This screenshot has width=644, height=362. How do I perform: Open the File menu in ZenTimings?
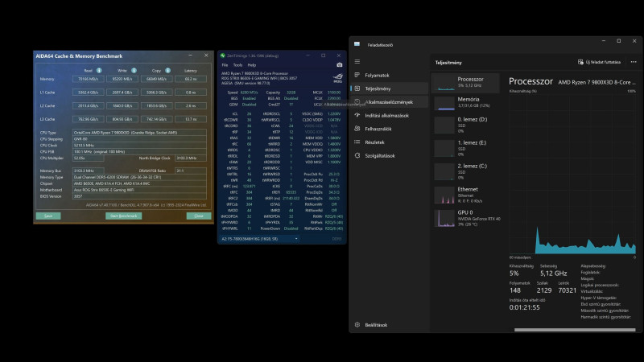click(225, 65)
